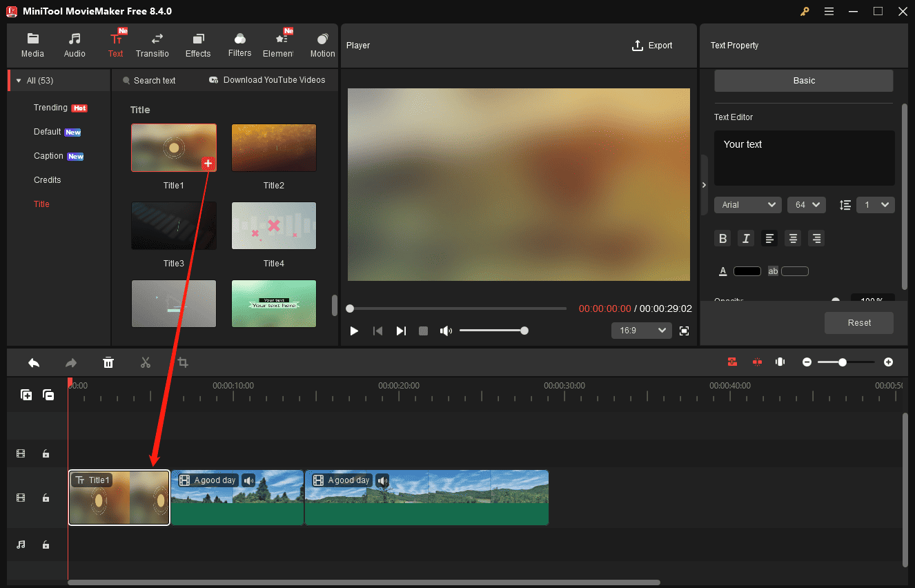915x588 pixels.
Task: Add a new track to the timeline
Action: 26,395
